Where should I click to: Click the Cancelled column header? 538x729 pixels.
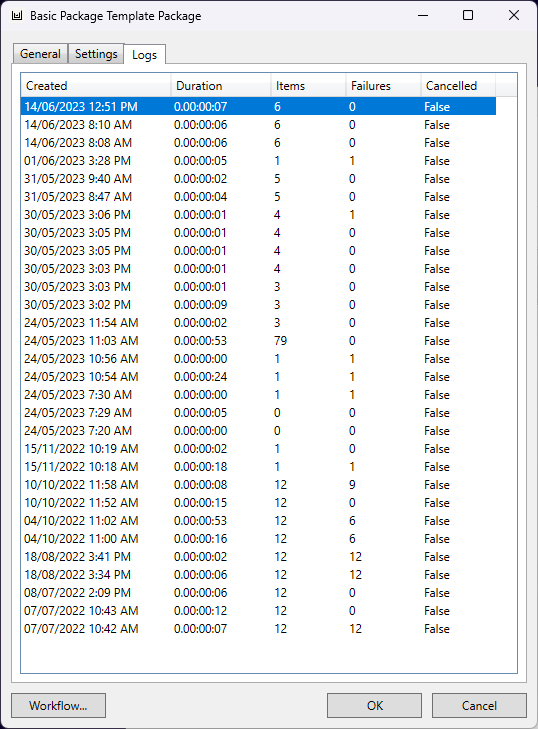click(x=458, y=86)
